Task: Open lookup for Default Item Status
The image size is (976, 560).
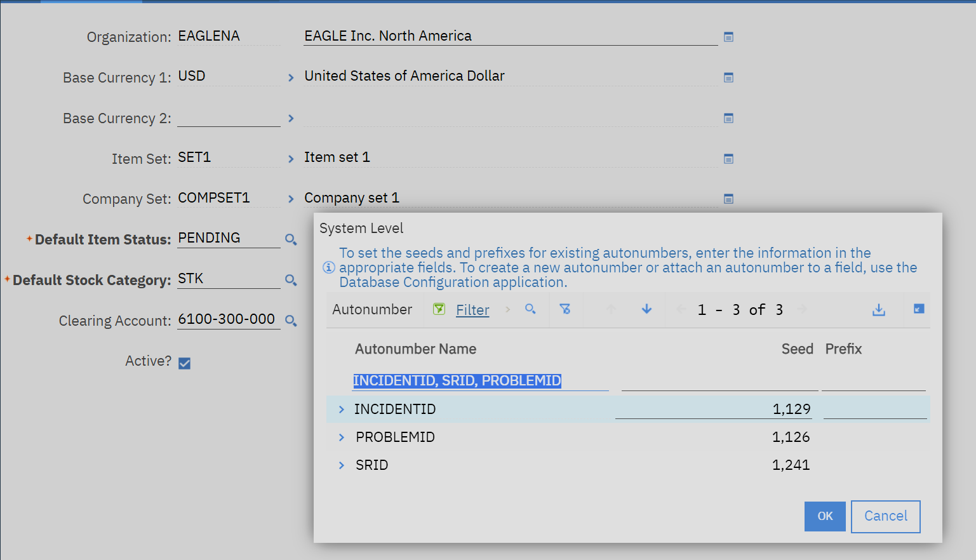Action: [x=291, y=239]
